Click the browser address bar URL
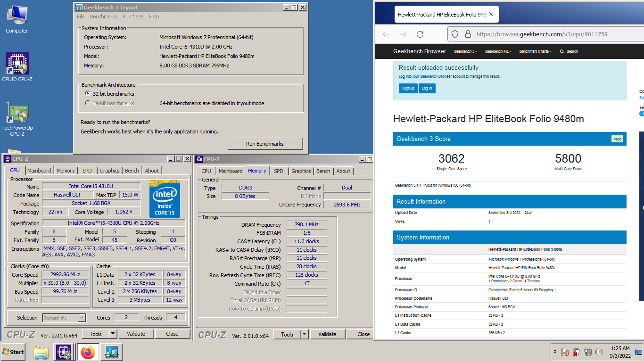Image resolution: width=644 pixels, height=362 pixels. click(542, 34)
